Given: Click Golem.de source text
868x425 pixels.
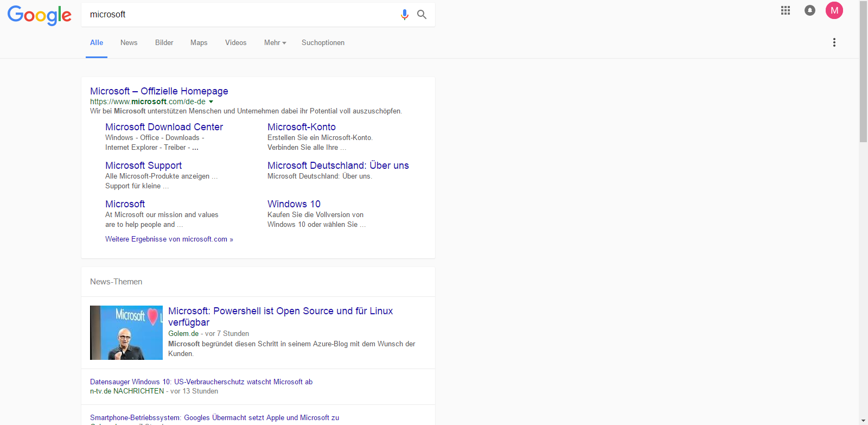Looking at the screenshot, I should 183,334.
